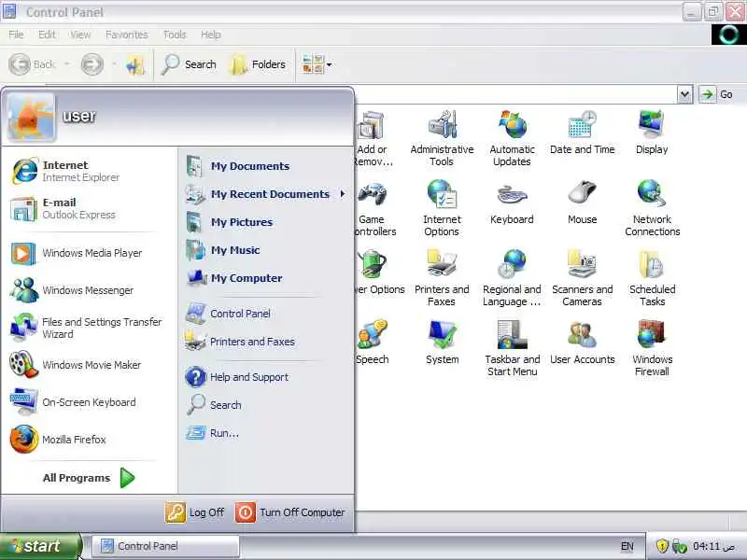Click the EN language indicator
The width and height of the screenshot is (747, 560).
(x=627, y=547)
